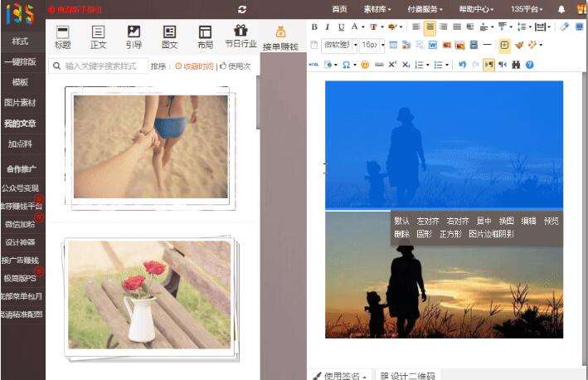Toggle italic formatting

coord(328,27)
